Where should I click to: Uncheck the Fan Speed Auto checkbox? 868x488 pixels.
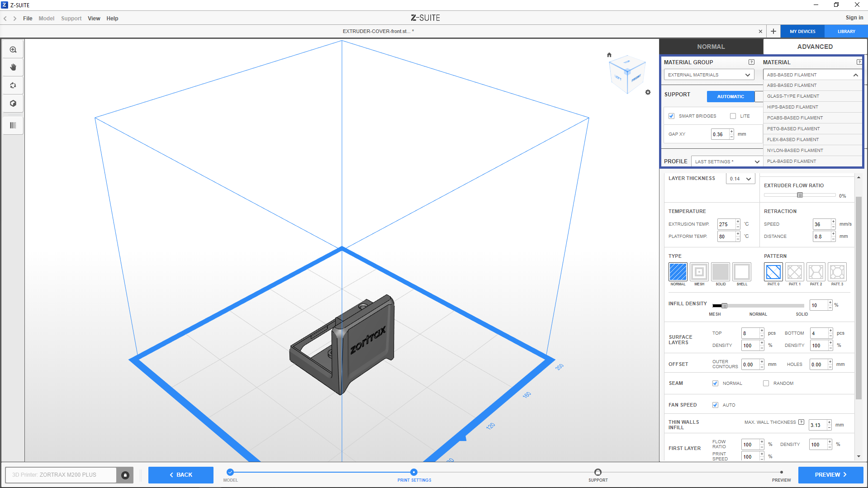pos(715,405)
